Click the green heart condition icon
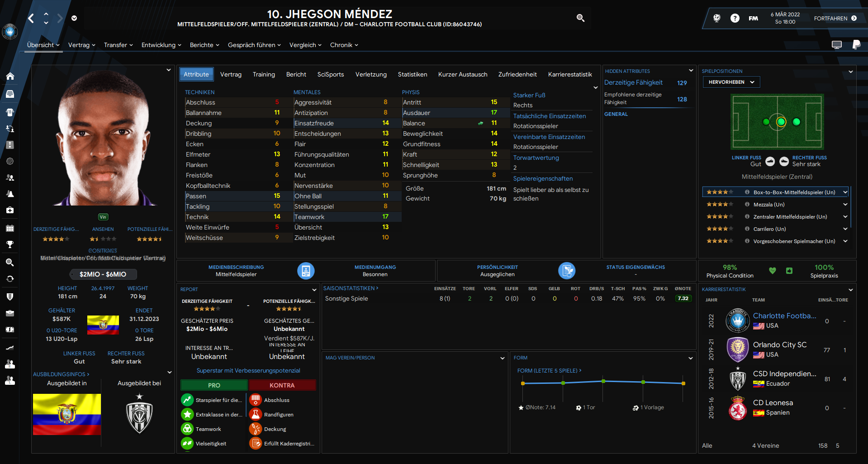This screenshot has width=868, height=464. [773, 271]
